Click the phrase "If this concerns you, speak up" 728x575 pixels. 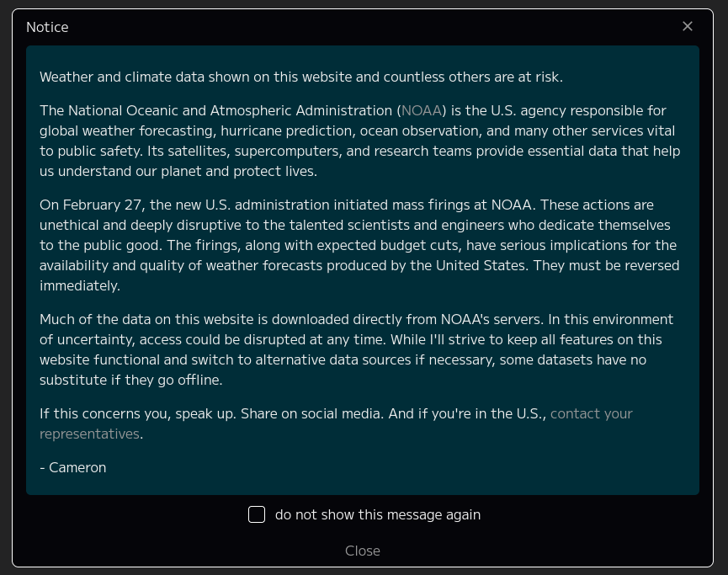tap(138, 413)
